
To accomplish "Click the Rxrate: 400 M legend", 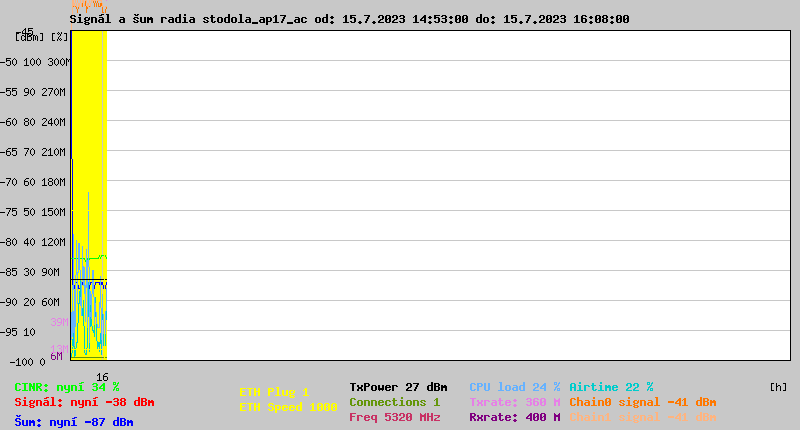I will [515, 417].
